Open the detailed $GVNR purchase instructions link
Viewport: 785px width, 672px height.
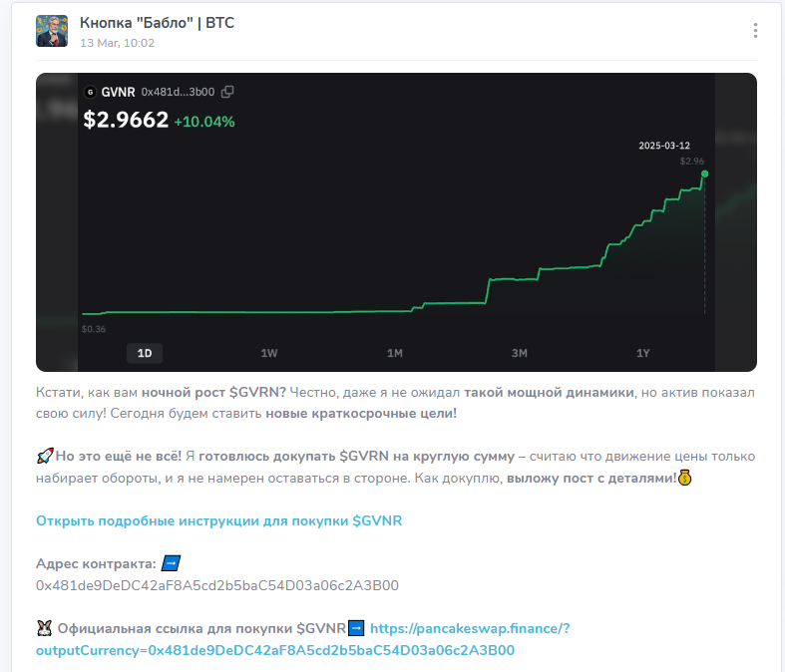[x=218, y=520]
